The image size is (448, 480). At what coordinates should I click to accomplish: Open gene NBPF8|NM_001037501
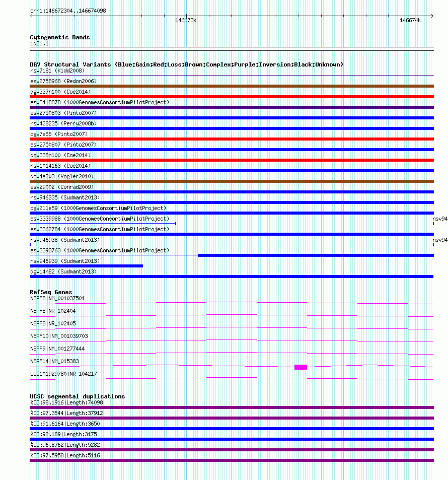click(57, 298)
